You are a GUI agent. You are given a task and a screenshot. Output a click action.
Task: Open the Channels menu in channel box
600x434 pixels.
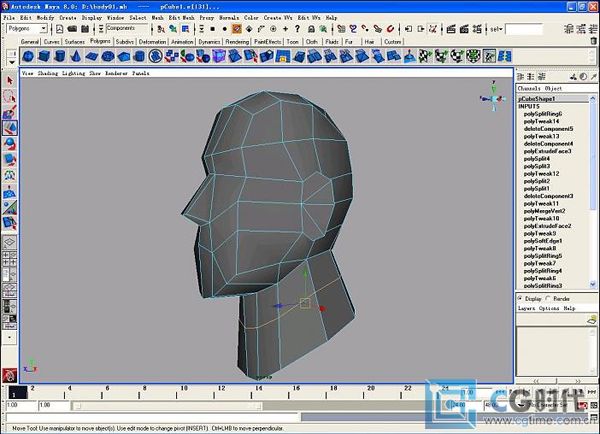click(529, 88)
